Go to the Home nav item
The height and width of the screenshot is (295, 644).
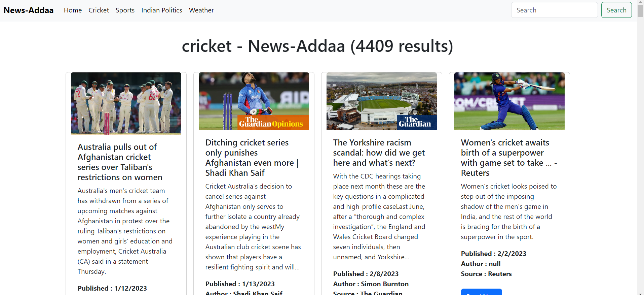(73, 10)
